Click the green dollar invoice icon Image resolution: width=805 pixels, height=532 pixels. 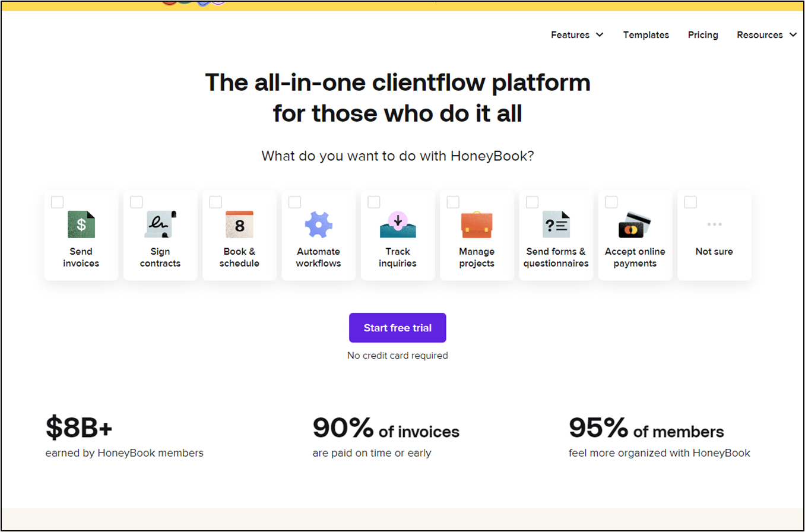[x=81, y=224]
